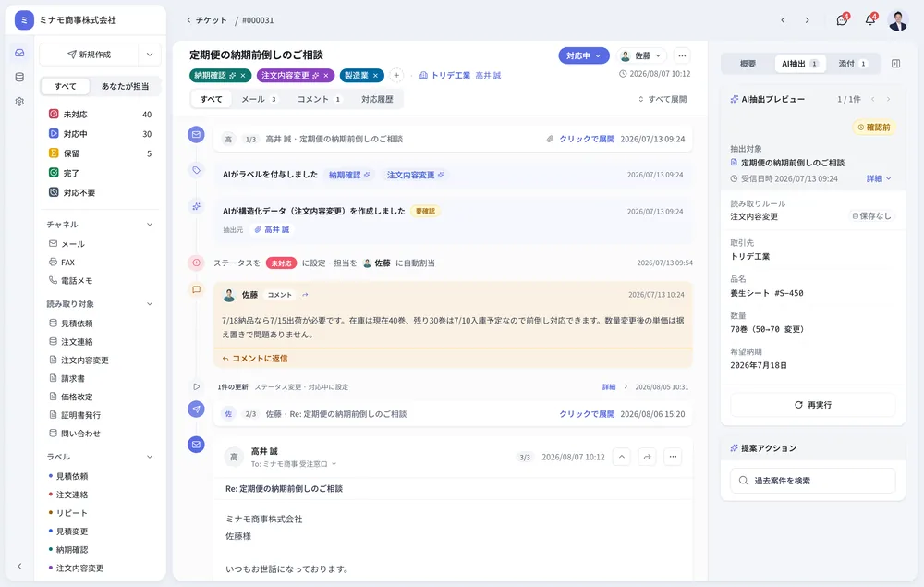Open the 佐藤 assignee dropdown
Viewport: 924px width, 587px height.
tap(641, 56)
